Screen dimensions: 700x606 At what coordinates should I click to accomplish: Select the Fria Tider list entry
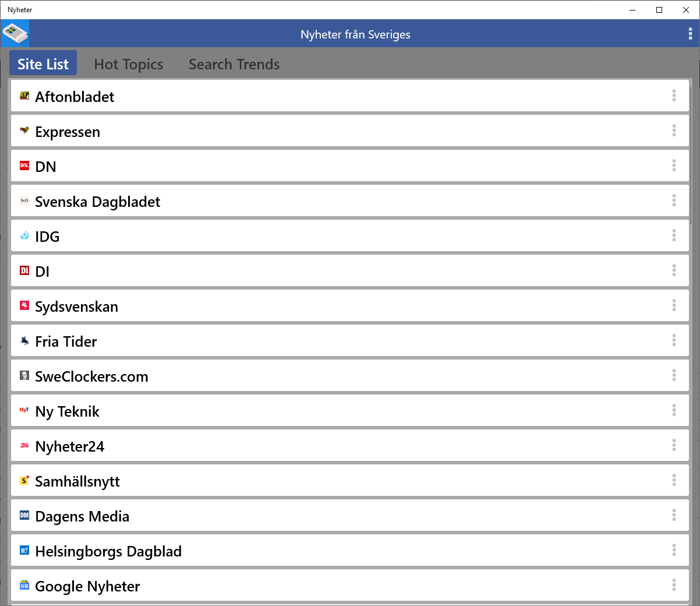pyautogui.click(x=349, y=340)
